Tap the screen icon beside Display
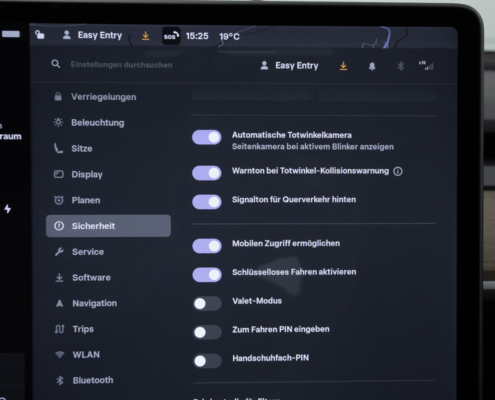Viewport: 495px width, 400px height. tap(59, 174)
